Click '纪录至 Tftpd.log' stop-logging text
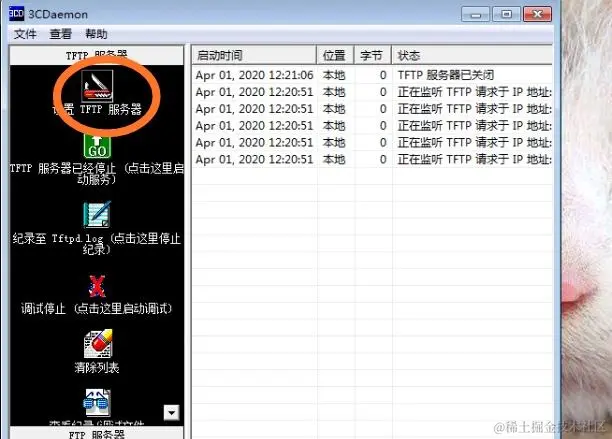Viewport: 612px width, 439px height. pos(97,243)
